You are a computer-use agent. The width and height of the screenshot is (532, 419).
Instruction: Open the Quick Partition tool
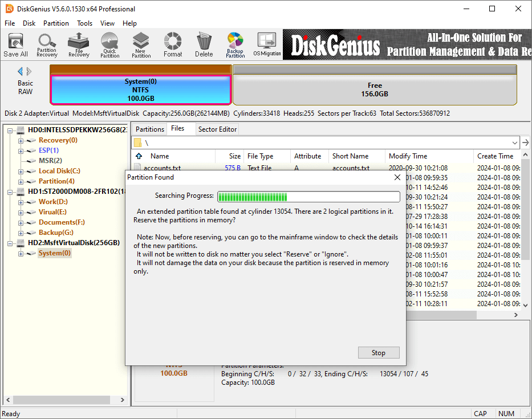tap(109, 45)
